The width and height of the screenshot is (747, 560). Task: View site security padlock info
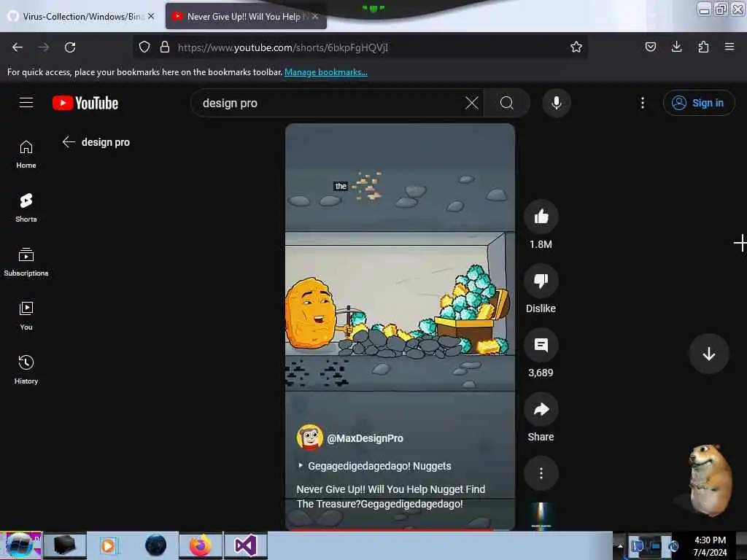click(165, 47)
